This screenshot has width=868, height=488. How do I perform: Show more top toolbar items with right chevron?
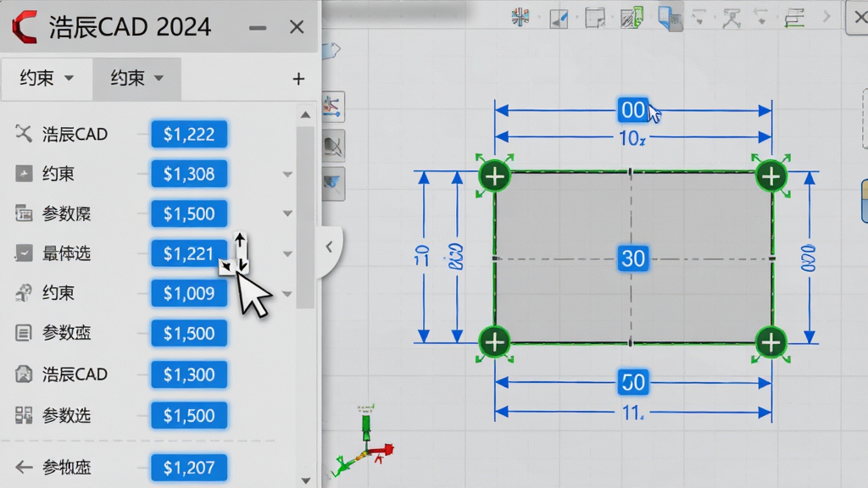(x=827, y=17)
